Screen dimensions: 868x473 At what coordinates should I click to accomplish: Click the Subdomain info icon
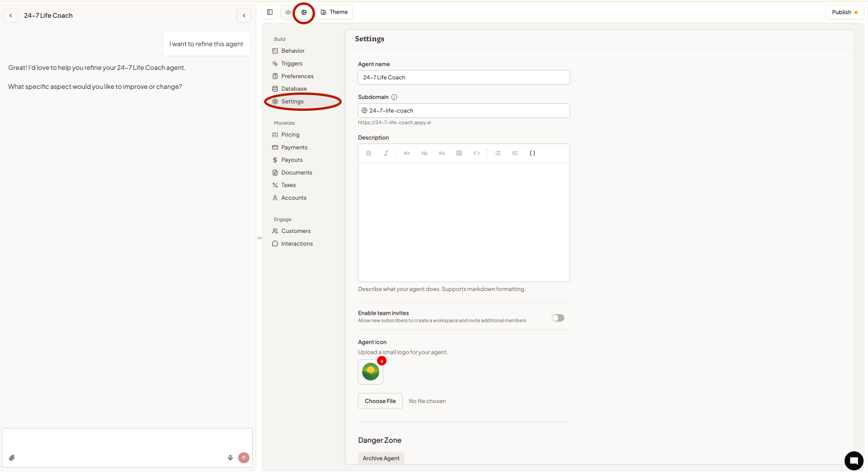[394, 97]
